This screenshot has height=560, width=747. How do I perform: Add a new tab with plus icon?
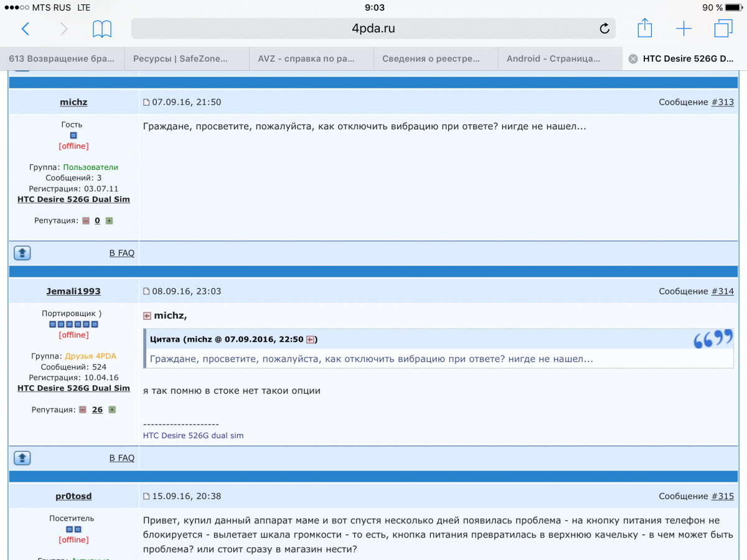coord(684,29)
